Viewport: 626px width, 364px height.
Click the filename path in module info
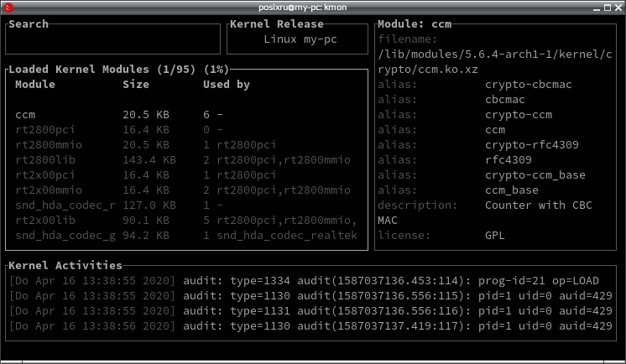point(495,62)
